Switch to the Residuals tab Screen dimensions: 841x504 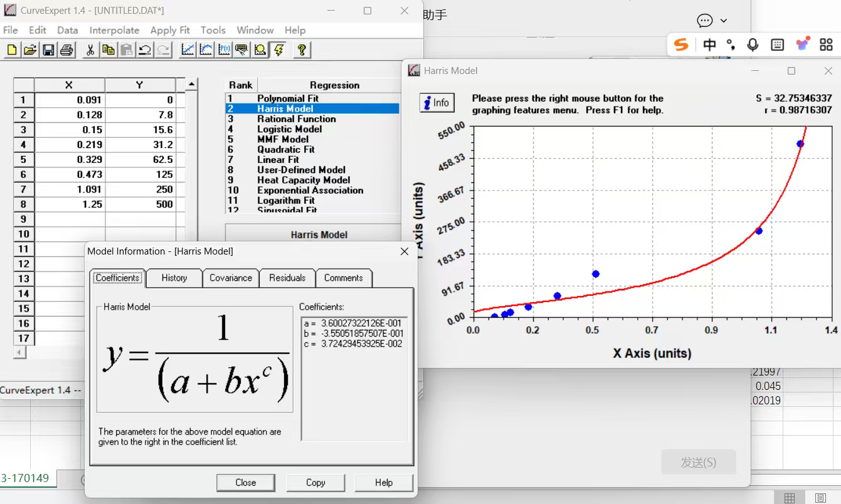pos(287,278)
